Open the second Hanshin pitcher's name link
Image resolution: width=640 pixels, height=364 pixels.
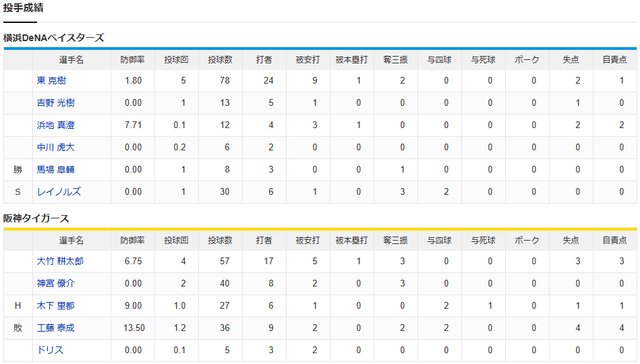point(56,283)
